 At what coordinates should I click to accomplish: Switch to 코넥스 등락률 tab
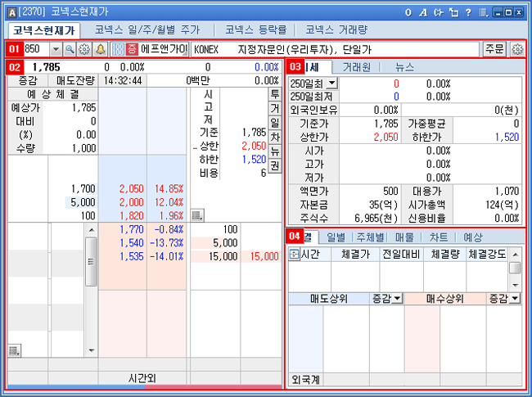[x=255, y=29]
